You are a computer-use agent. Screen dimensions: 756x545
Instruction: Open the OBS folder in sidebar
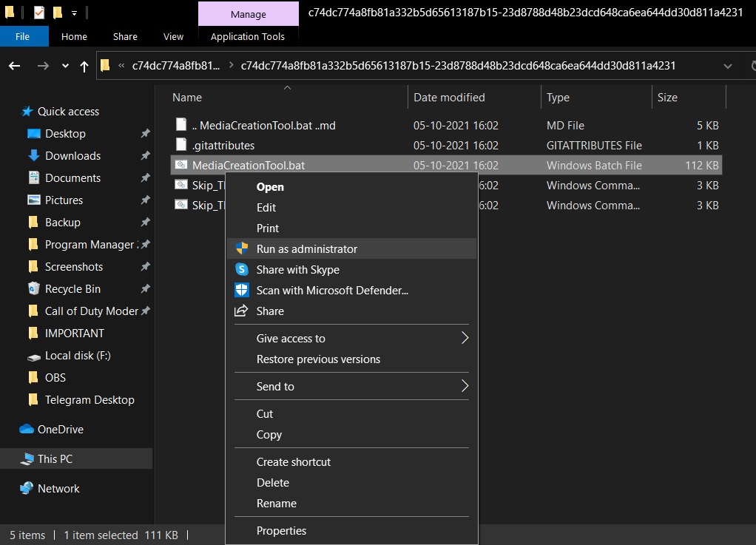[x=55, y=377]
